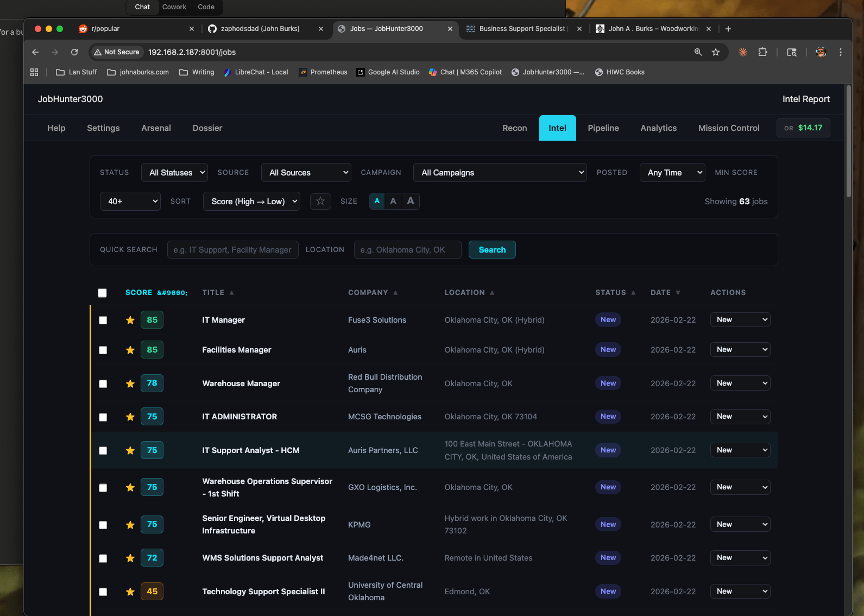The height and width of the screenshot is (616, 864).
Task: Toggle star on WMS Solutions Support Analyst row
Action: pyautogui.click(x=130, y=558)
